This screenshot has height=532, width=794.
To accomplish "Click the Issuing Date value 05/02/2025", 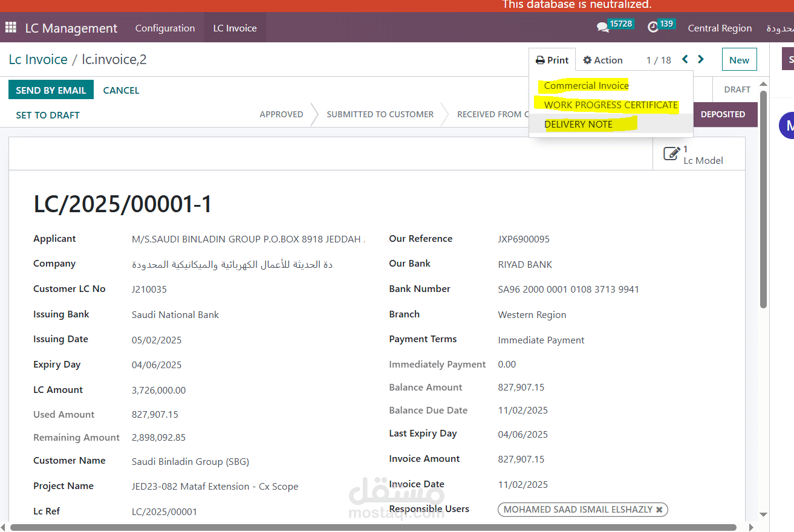I will 157,340.
